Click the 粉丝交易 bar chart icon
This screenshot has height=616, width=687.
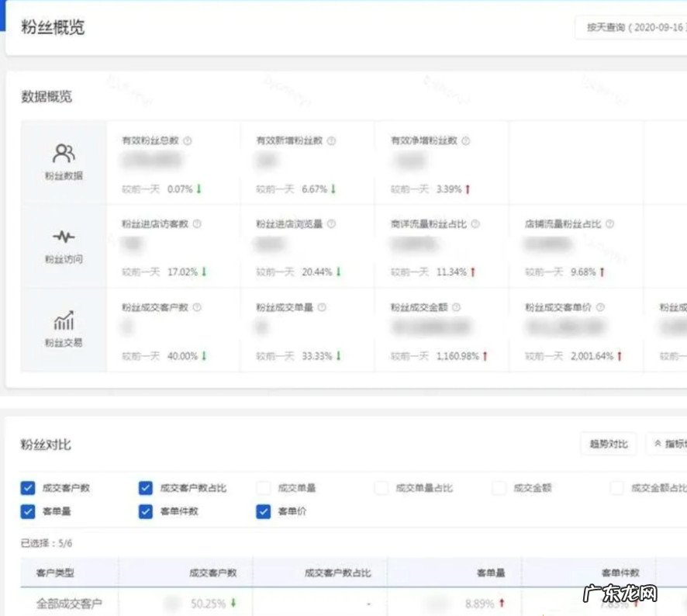pos(62,318)
